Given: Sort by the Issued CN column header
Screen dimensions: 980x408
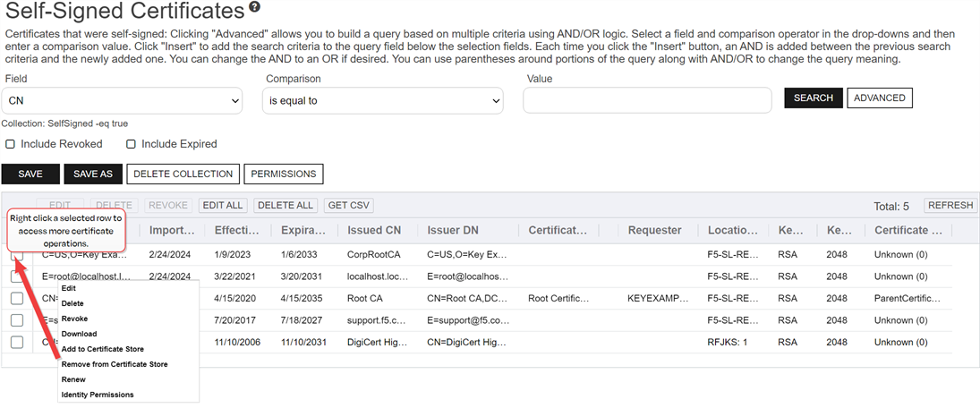Looking at the screenshot, I should [x=374, y=230].
